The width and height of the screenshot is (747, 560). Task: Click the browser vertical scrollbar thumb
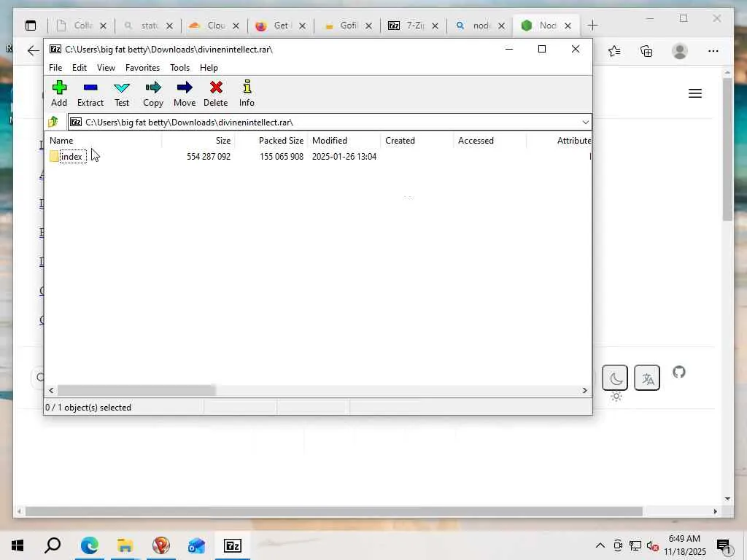[727, 149]
